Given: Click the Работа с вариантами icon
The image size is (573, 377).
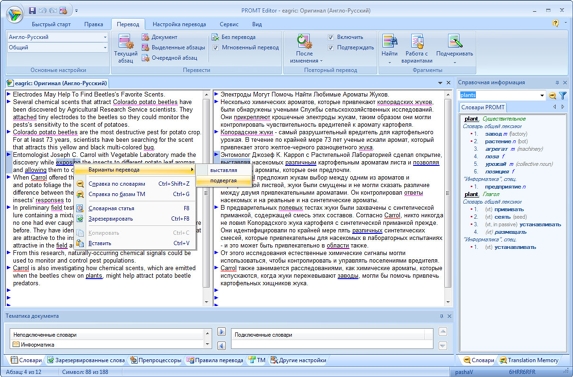Looking at the screenshot, I should (x=417, y=41).
